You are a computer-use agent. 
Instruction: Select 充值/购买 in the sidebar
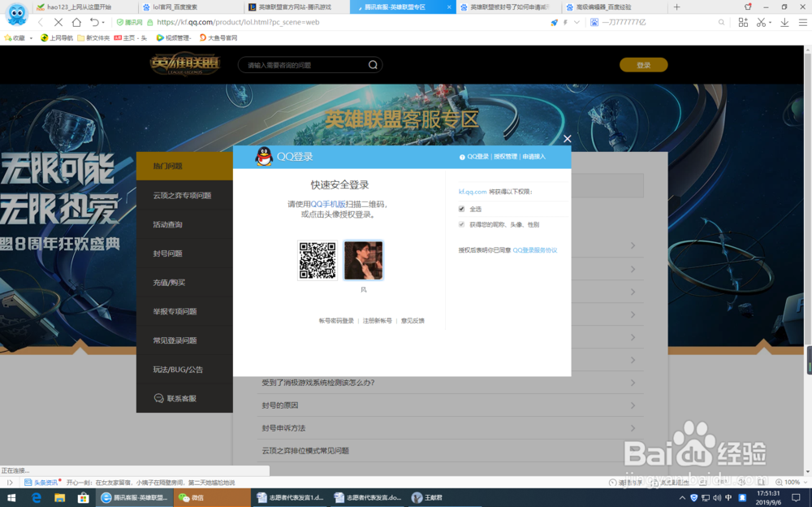[184, 283]
